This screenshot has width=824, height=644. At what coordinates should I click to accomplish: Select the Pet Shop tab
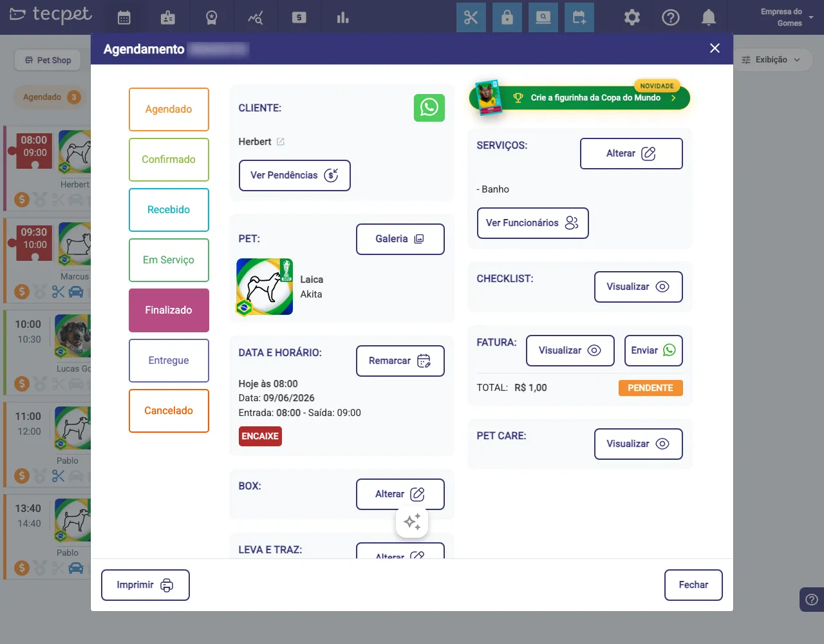(x=48, y=60)
